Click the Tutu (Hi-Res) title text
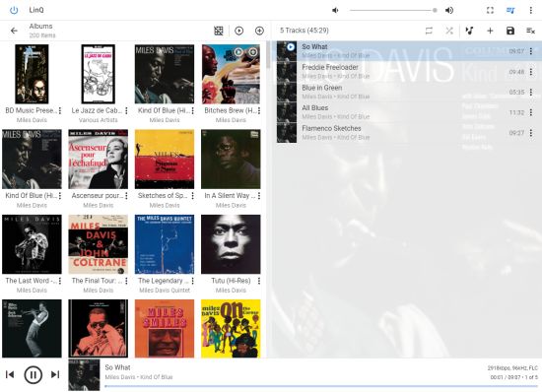The image size is (542, 392). (231, 281)
